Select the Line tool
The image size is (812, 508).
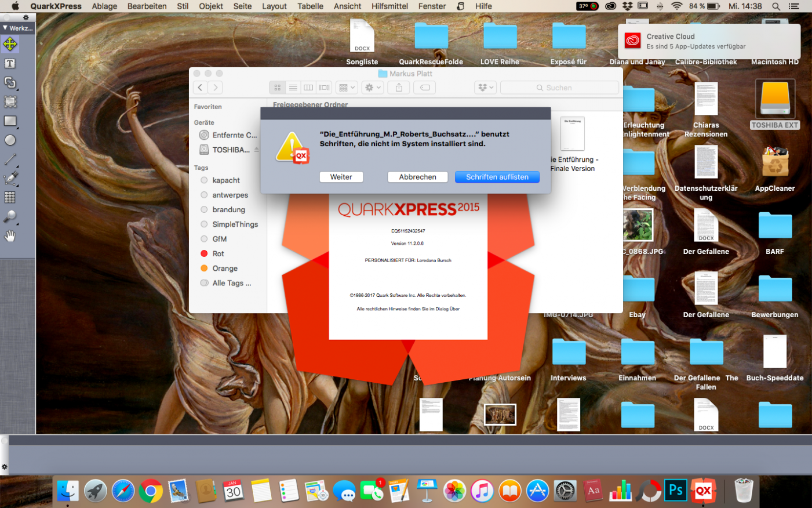[x=10, y=159]
